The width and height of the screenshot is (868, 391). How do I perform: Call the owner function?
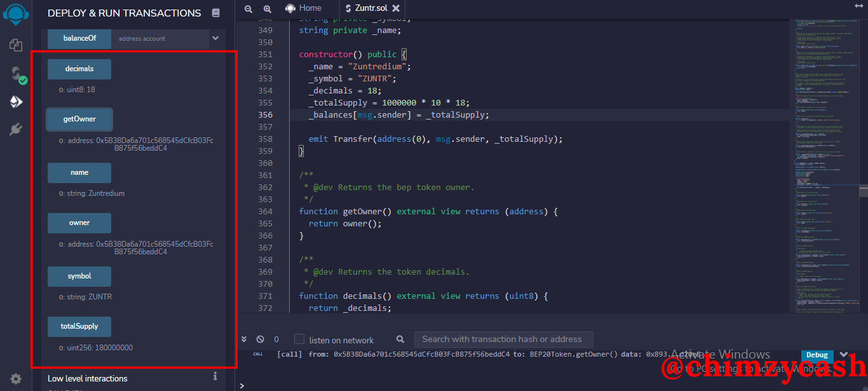click(x=79, y=223)
